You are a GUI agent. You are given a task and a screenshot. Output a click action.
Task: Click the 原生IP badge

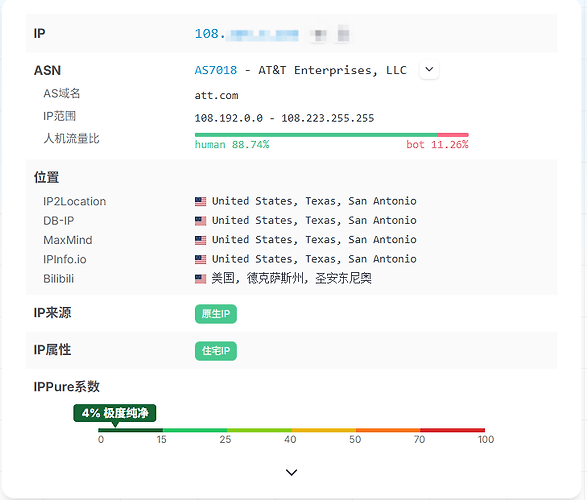click(x=216, y=314)
